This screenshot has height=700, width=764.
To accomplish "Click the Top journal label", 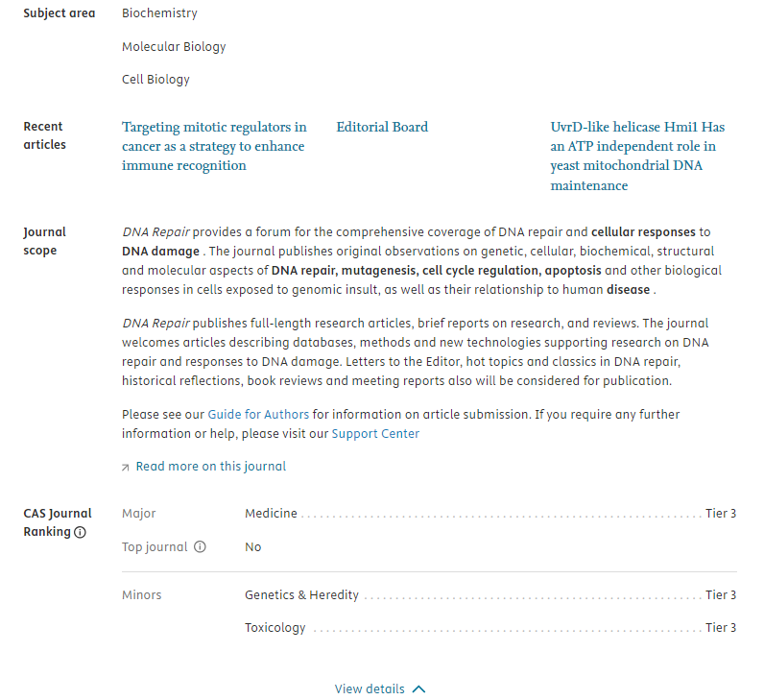I will [155, 546].
